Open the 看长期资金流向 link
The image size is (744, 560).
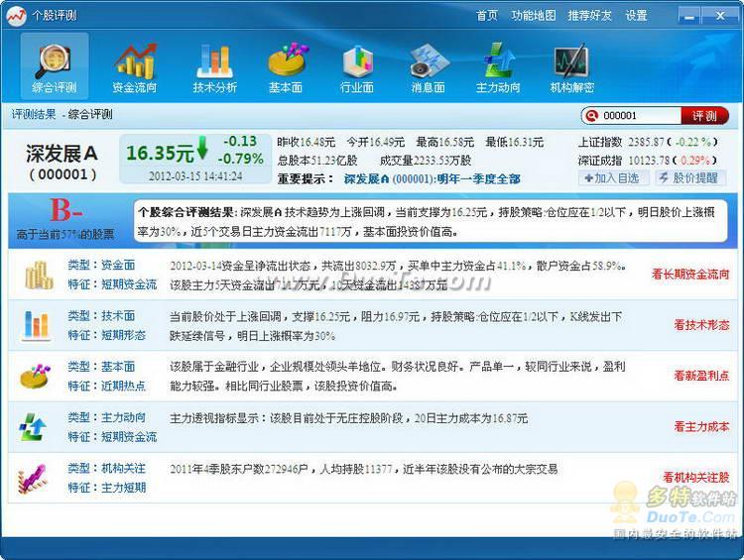pyautogui.click(x=690, y=275)
